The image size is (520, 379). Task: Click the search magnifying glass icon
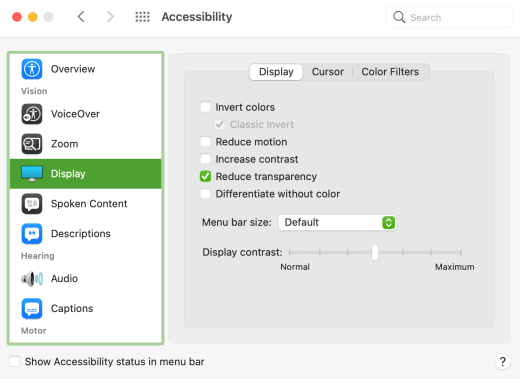399,17
